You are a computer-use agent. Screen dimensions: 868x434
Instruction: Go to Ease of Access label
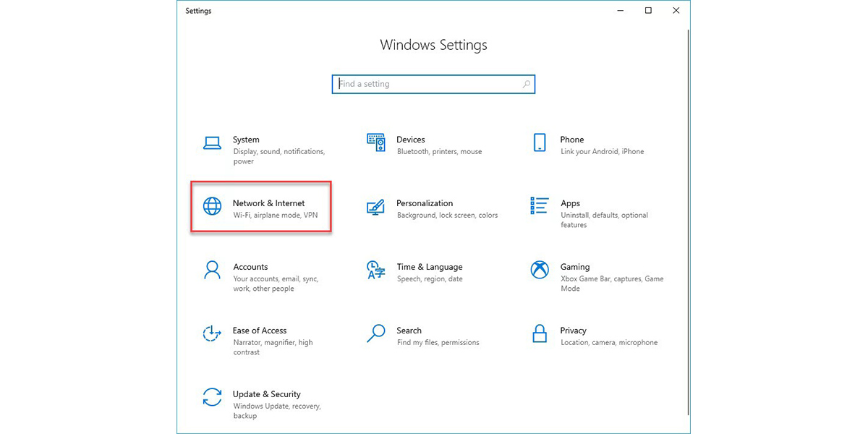(260, 331)
